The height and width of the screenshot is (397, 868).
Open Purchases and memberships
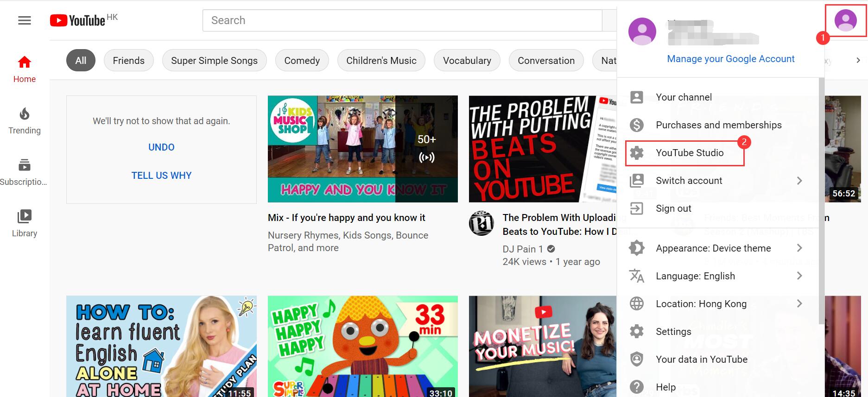pos(718,125)
